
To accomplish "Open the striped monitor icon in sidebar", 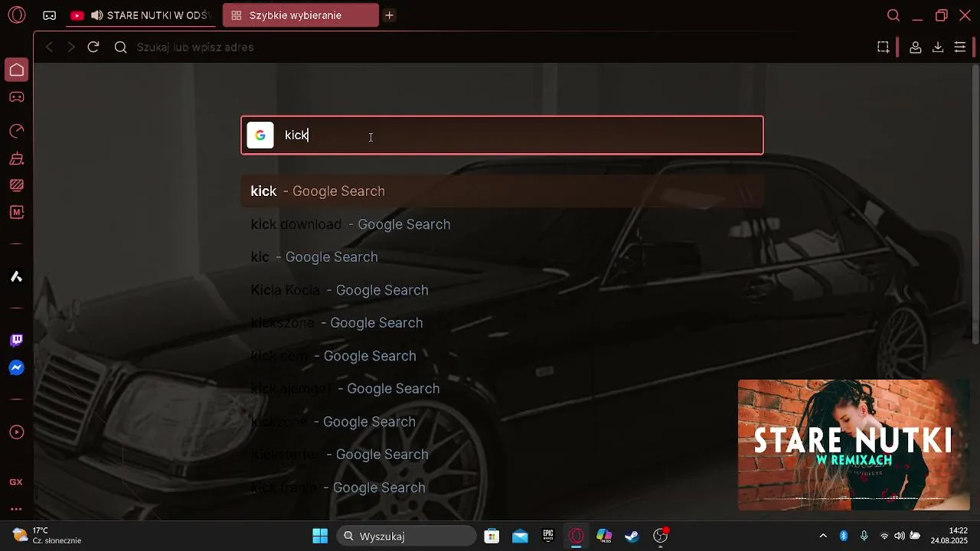I will [16, 185].
